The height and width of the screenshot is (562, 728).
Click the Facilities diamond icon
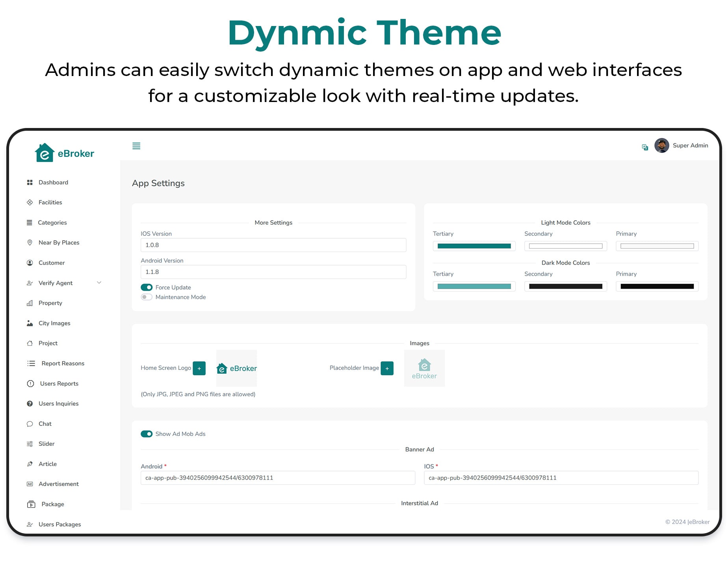point(30,202)
